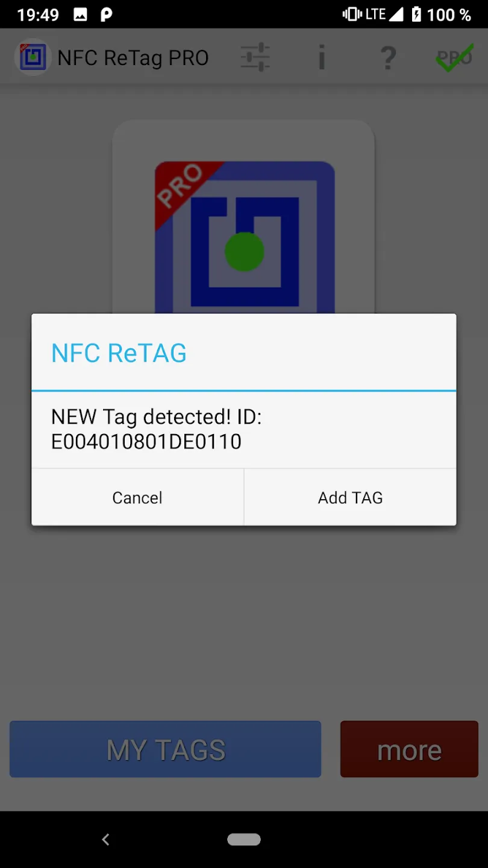Tap the picture notification icon in status bar

tap(80, 15)
